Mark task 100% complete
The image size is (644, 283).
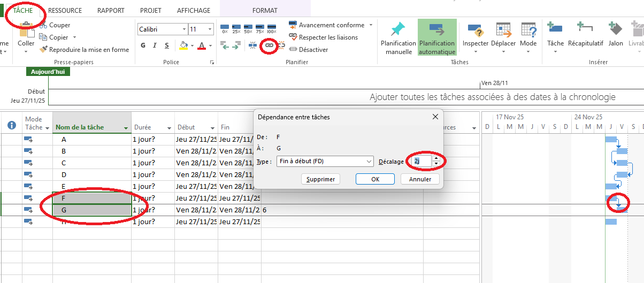pyautogui.click(x=272, y=28)
